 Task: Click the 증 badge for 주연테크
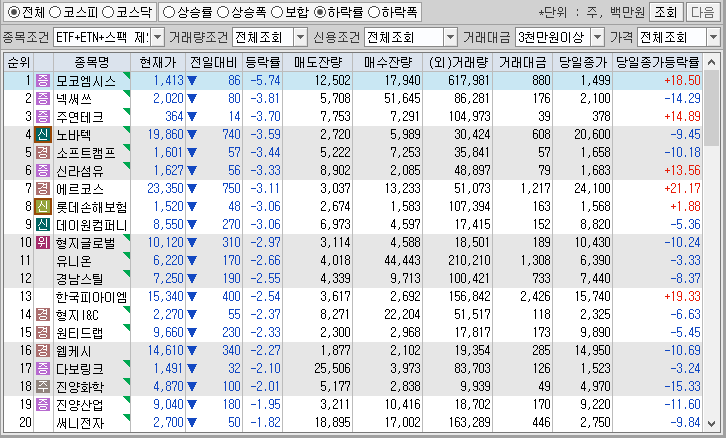pos(43,117)
